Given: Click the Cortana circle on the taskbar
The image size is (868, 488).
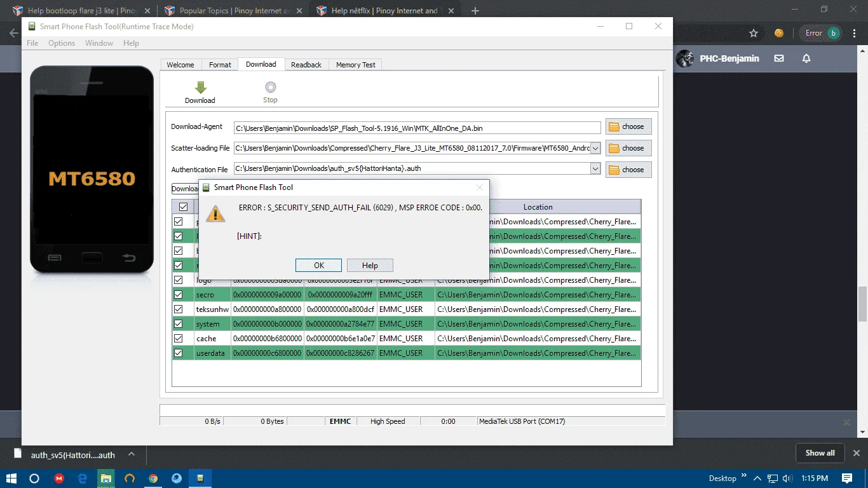Looking at the screenshot, I should [34, 478].
